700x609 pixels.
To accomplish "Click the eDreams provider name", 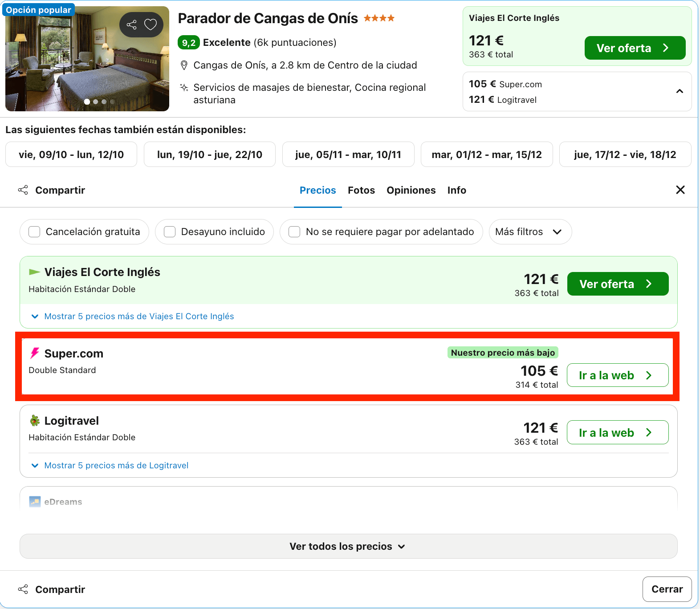I will pos(63,502).
